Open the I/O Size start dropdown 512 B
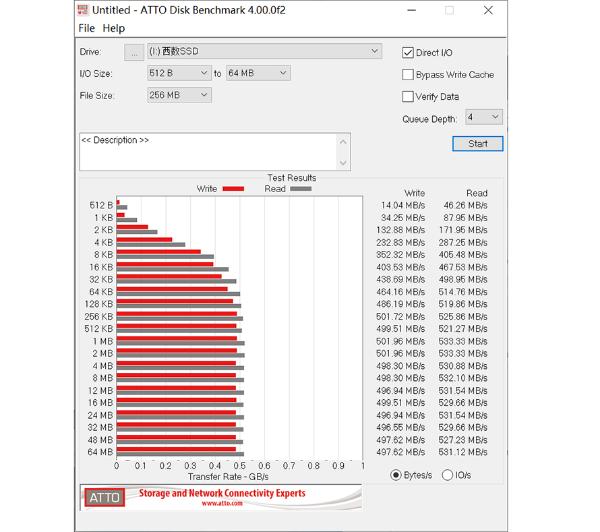 coord(179,73)
